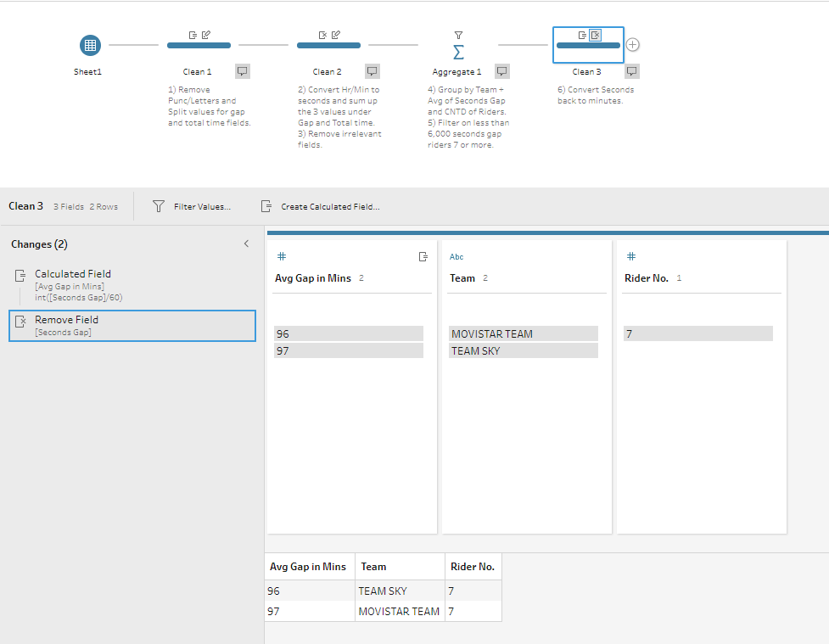Change Team field Abc data type
The image size is (829, 644).
(457, 257)
